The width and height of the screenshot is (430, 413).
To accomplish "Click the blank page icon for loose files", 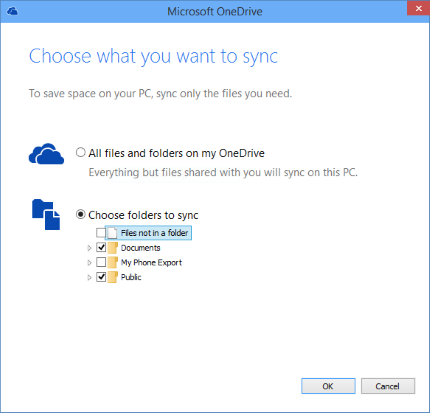I will click(x=112, y=233).
